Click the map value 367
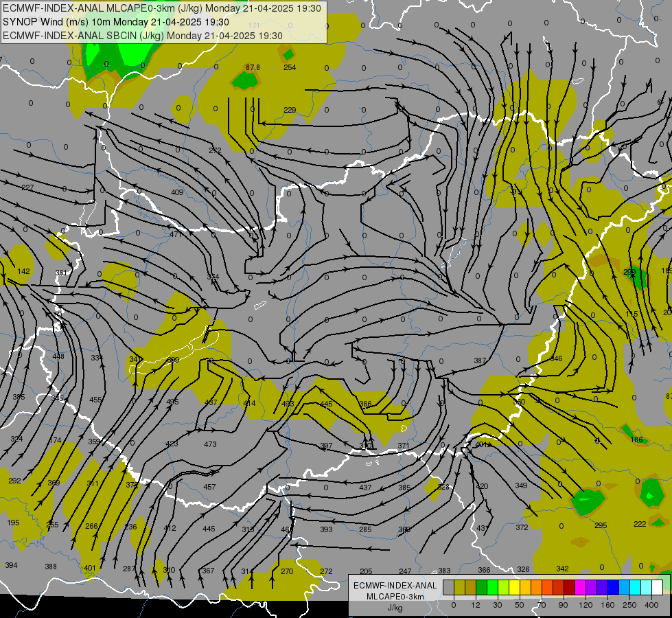Screen dimensions: 672x618 click(x=208, y=571)
